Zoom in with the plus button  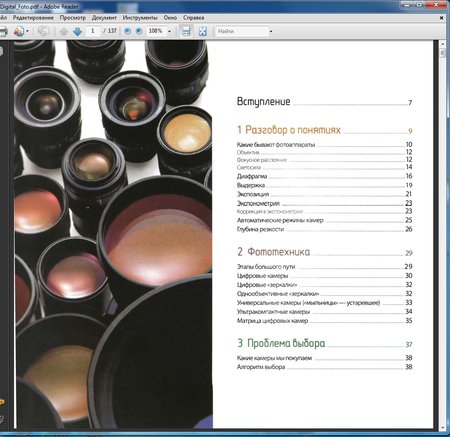[x=139, y=31]
